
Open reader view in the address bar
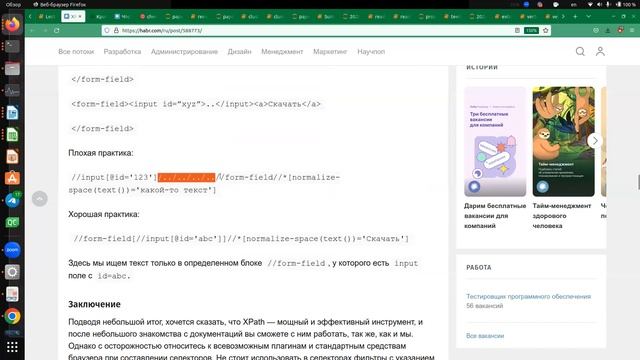(517, 31)
